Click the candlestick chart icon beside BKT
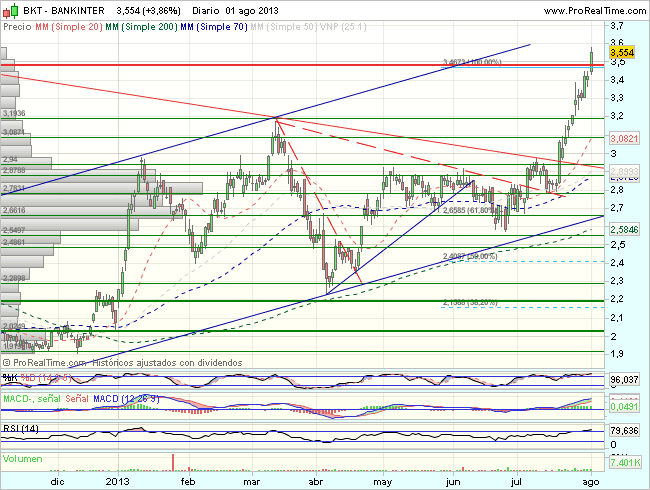 [x=9, y=10]
